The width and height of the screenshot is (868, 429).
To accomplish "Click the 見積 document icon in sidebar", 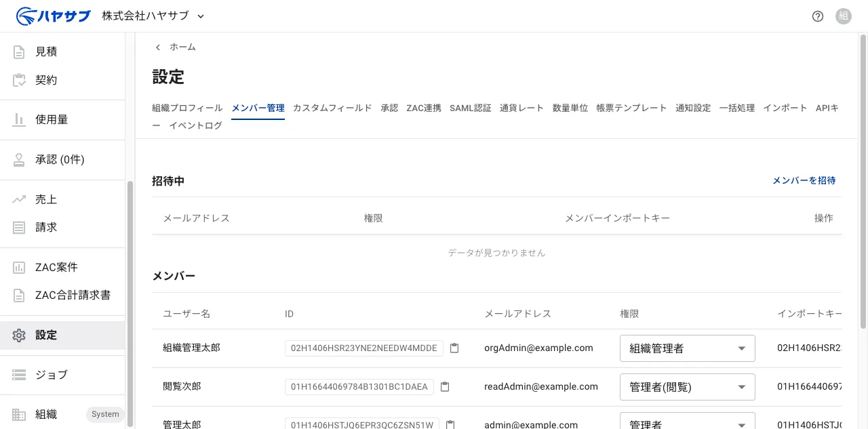I will [x=19, y=52].
